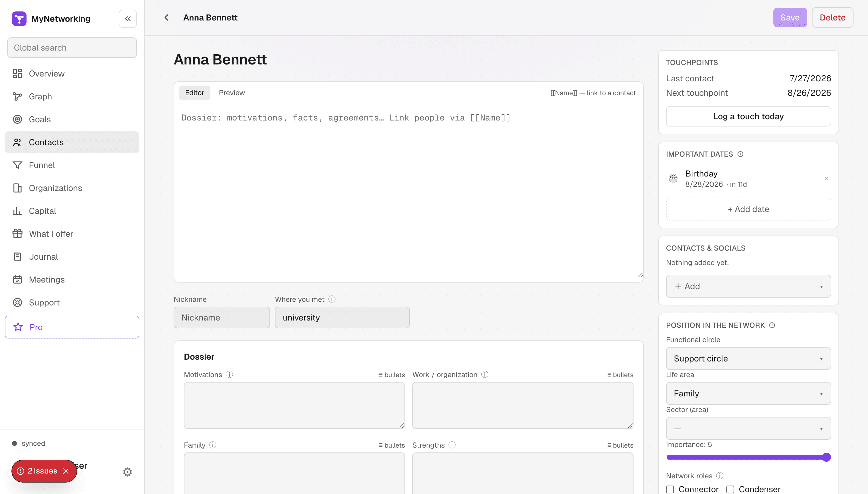The height and width of the screenshot is (494, 868).
Task: Click the Support lifebuoy icon
Action: click(x=17, y=303)
